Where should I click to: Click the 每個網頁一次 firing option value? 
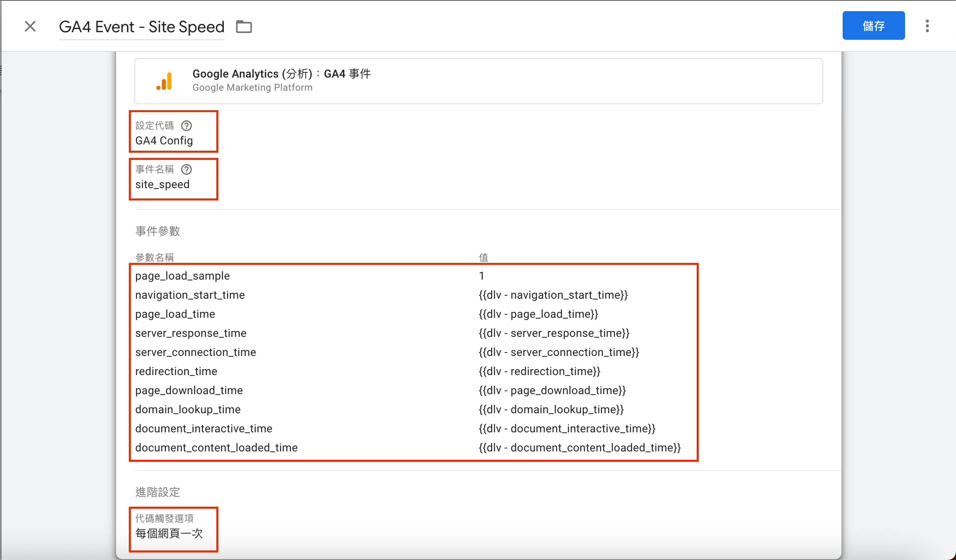point(169,534)
